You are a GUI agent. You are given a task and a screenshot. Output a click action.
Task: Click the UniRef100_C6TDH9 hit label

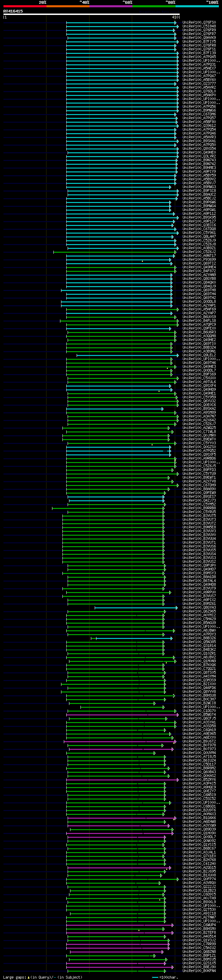199,485
